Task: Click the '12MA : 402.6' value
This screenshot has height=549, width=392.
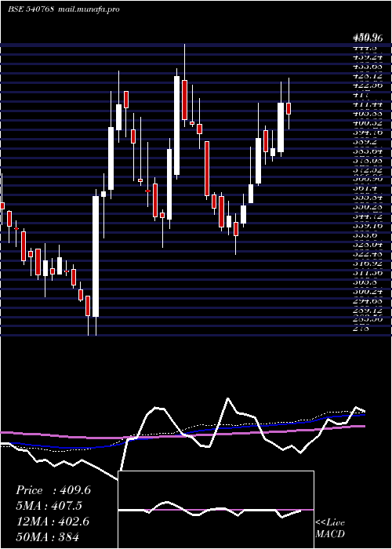Action: pyautogui.click(x=53, y=521)
